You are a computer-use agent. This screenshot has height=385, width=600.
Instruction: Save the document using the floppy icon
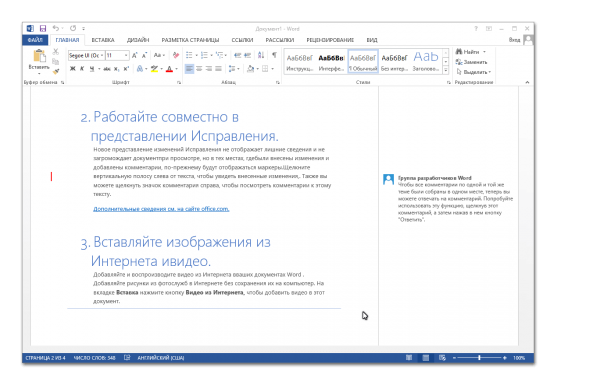43,28
